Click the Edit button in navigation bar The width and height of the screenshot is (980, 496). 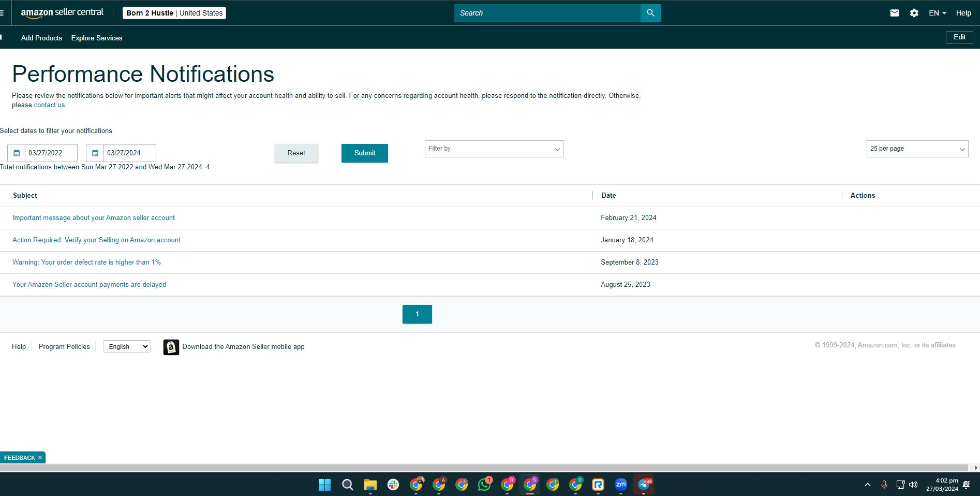pyautogui.click(x=959, y=37)
